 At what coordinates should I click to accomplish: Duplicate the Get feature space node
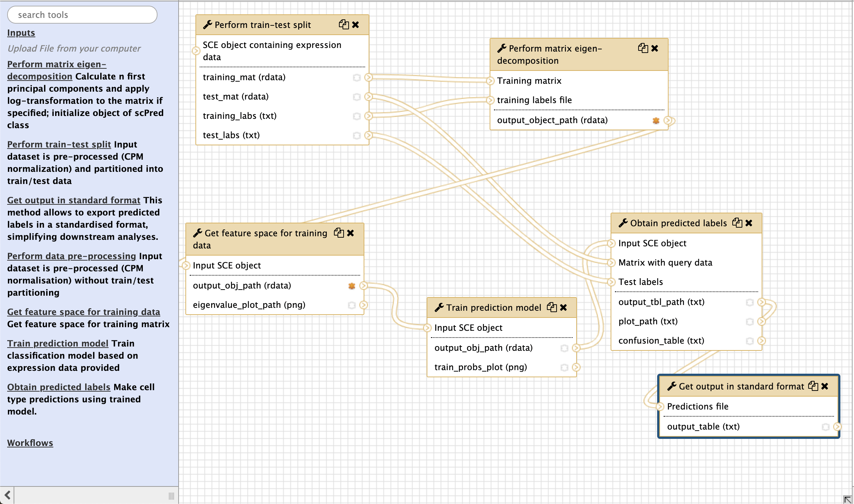click(339, 233)
